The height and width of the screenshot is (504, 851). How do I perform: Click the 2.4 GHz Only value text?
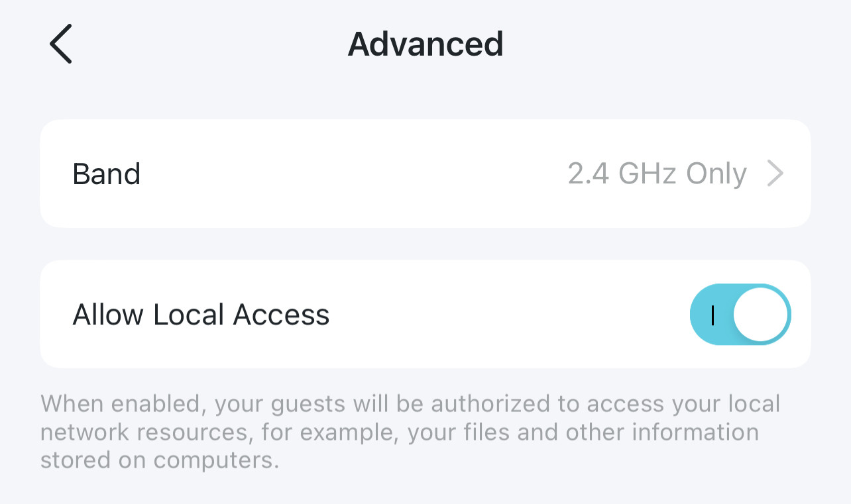click(x=657, y=174)
